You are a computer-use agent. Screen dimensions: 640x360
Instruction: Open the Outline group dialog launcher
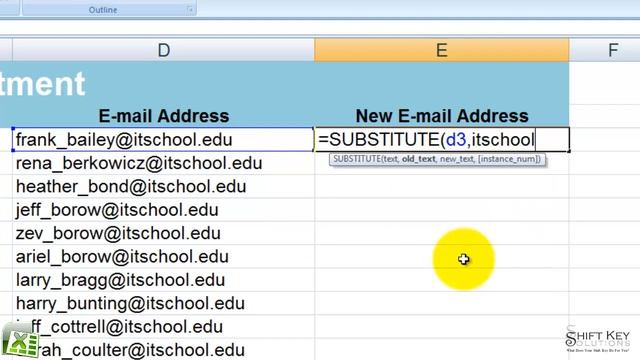pyautogui.click(x=190, y=9)
